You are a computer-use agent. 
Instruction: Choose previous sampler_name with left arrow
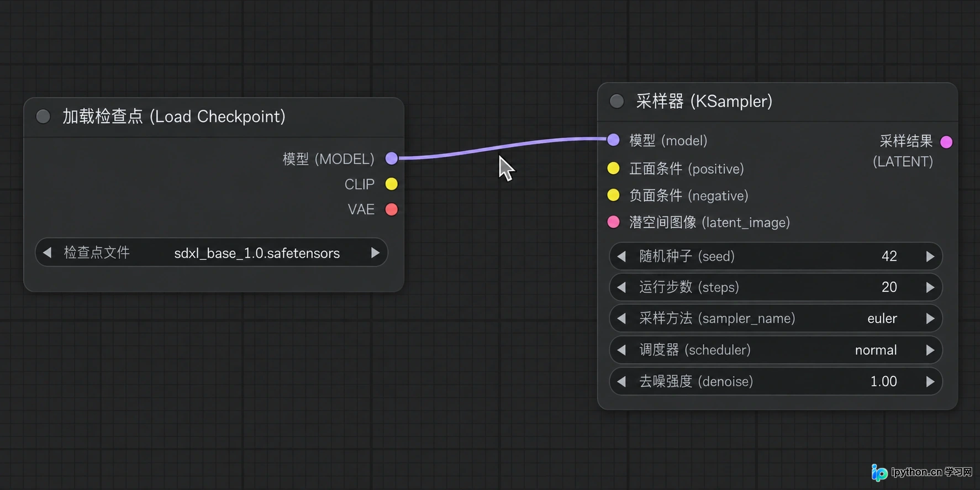click(621, 318)
